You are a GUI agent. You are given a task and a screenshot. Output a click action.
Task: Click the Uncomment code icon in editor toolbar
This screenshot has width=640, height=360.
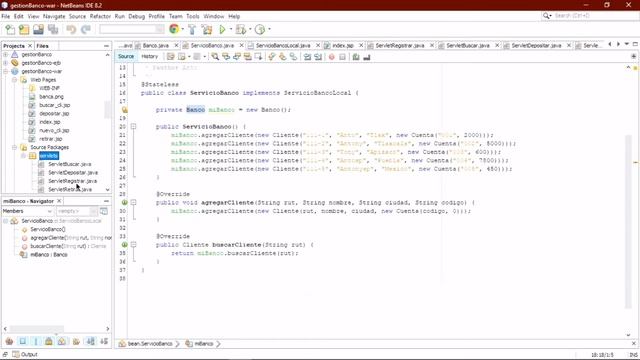click(x=367, y=57)
